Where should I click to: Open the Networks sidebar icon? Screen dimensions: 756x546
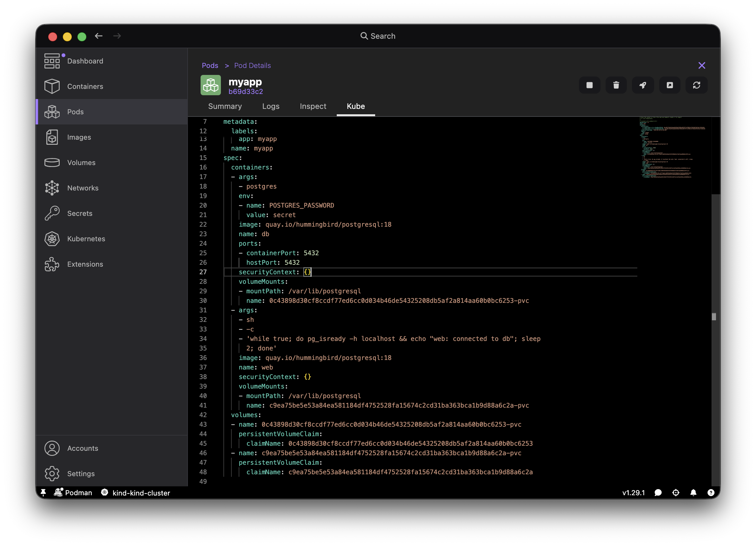[x=52, y=188]
